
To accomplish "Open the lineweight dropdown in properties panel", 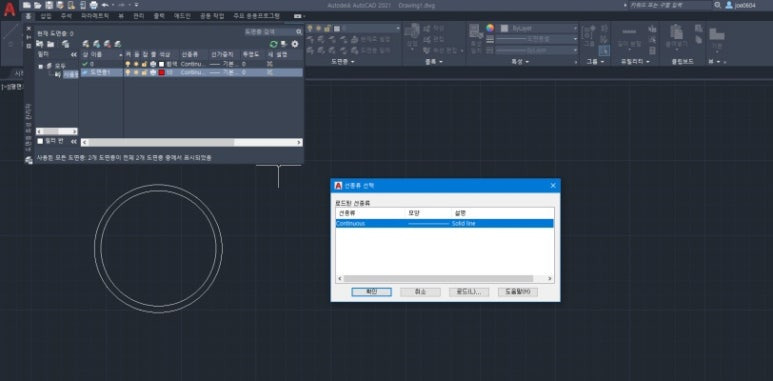I will tap(575, 39).
